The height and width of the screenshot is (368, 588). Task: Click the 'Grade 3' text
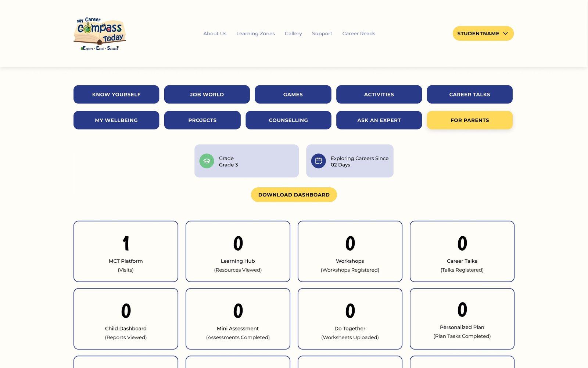tap(228, 165)
